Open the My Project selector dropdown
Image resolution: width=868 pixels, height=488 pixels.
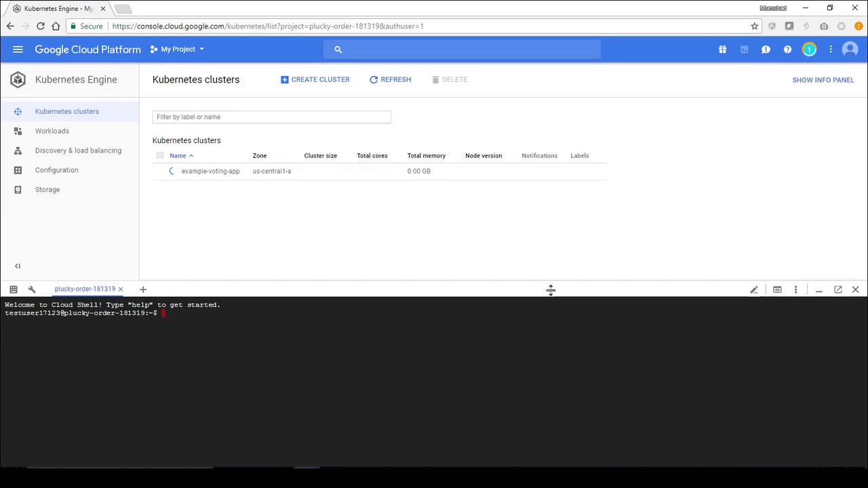177,49
